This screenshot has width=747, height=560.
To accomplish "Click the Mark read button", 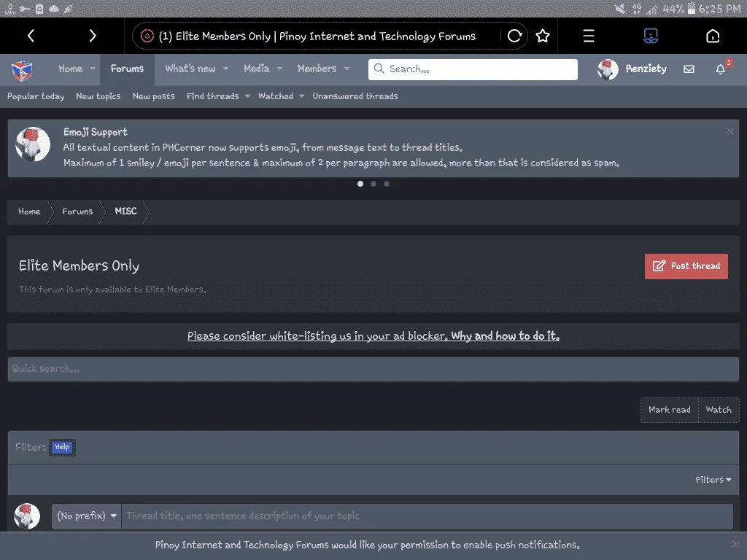I will (670, 410).
